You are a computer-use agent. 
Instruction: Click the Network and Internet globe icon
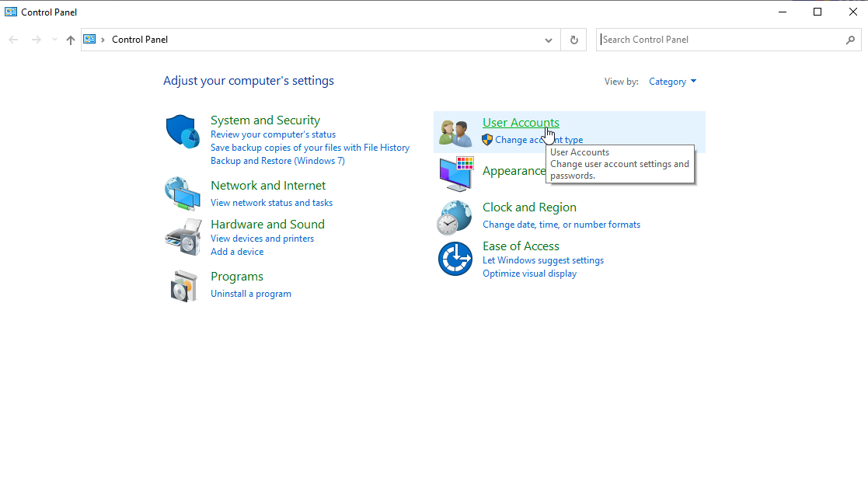183,193
